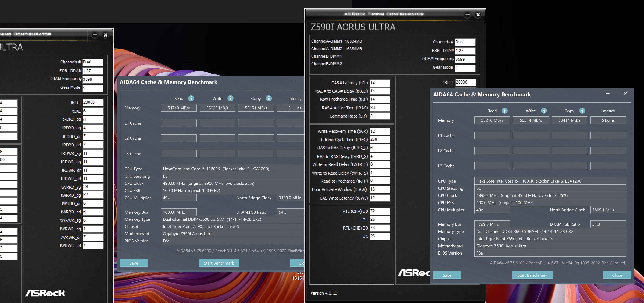This screenshot has height=303, width=644.
Task: Click Write to Read Delay (tWTR_L) field
Action: tap(380, 165)
